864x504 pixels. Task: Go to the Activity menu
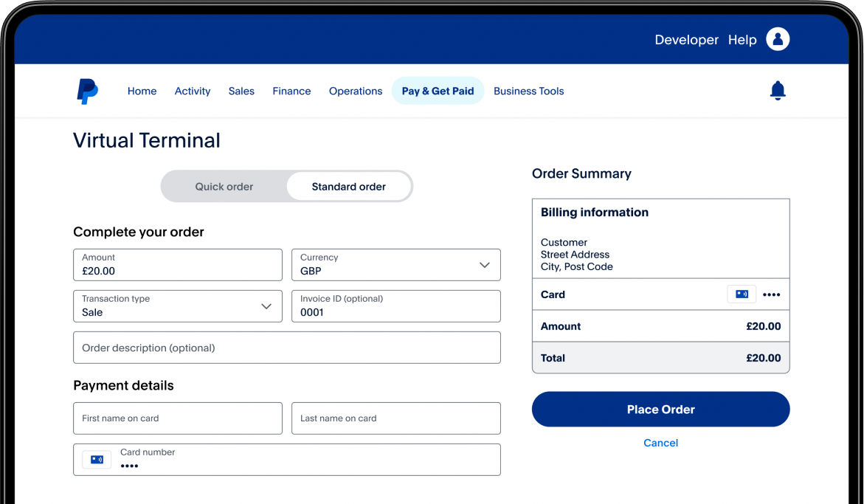(193, 91)
